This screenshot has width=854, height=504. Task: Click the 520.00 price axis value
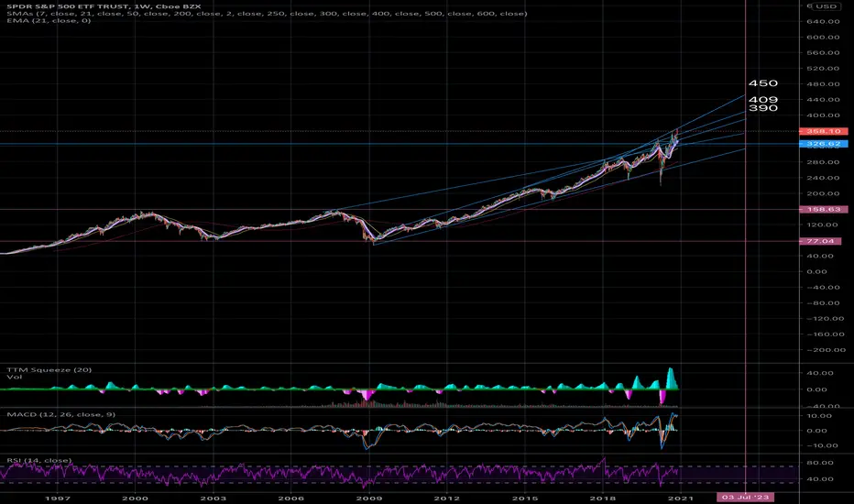pos(823,68)
